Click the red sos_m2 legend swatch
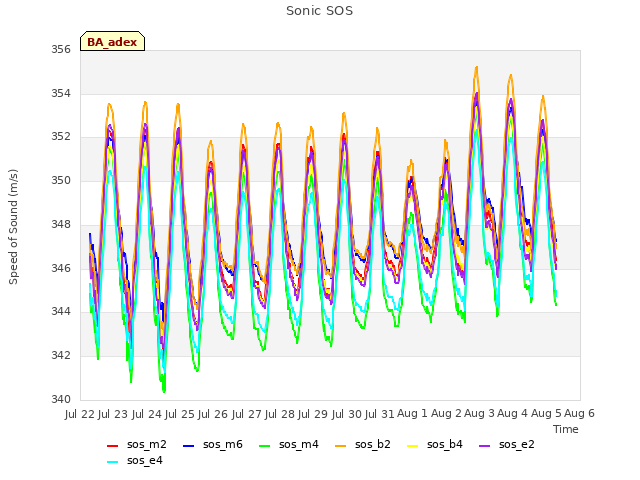This screenshot has height=480, width=640. click(112, 446)
